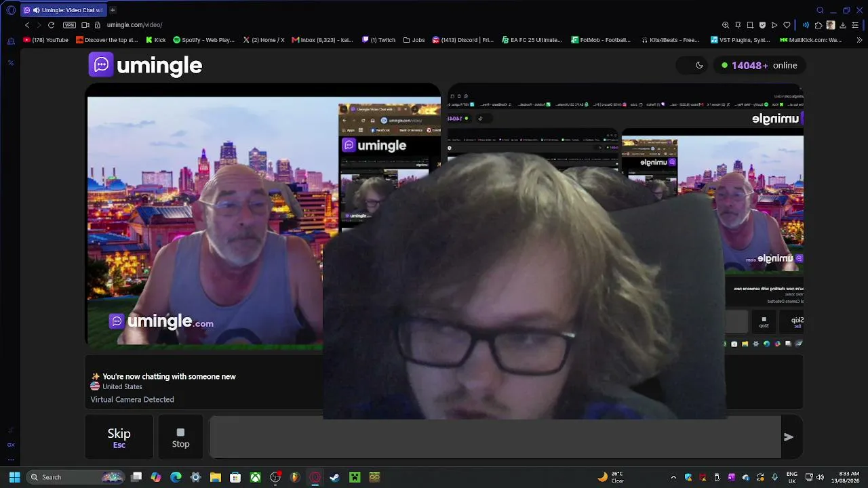This screenshot has width=868, height=488.
Task: Click the 14048+ online counter
Action: 759,65
